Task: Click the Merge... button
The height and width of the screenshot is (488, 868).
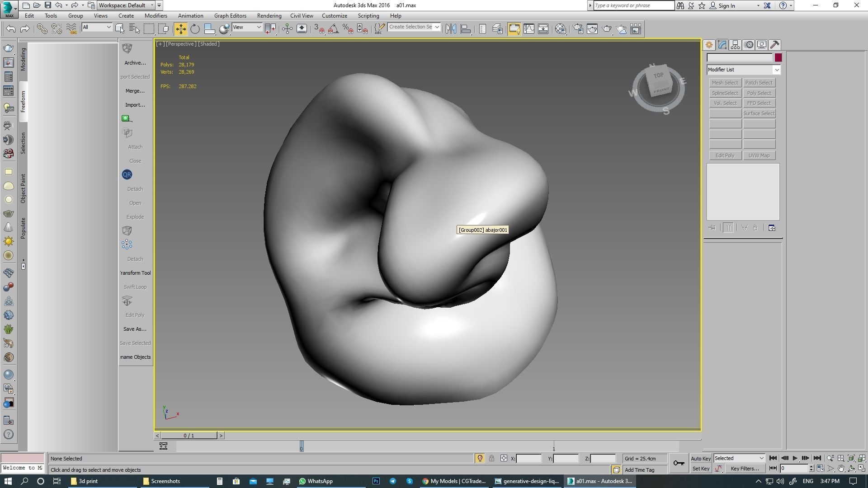Action: point(135,91)
